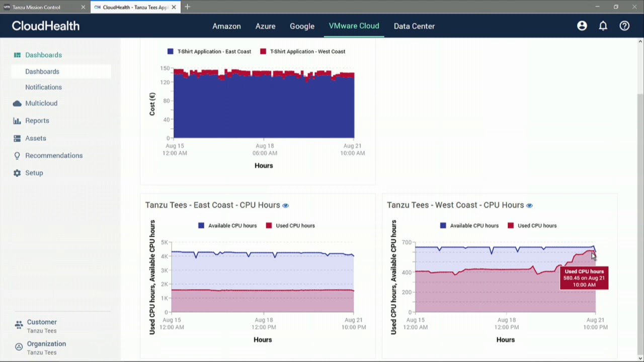
Task: Toggle eye icon on East Coast CPU Hours
Action: tap(286, 206)
